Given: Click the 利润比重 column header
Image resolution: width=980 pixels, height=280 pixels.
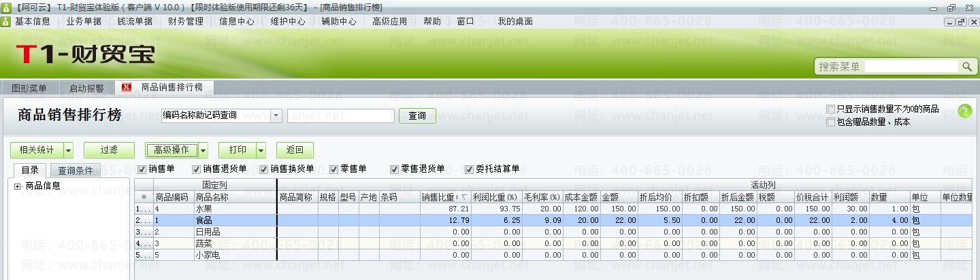Looking at the screenshot, I should tap(496, 198).
